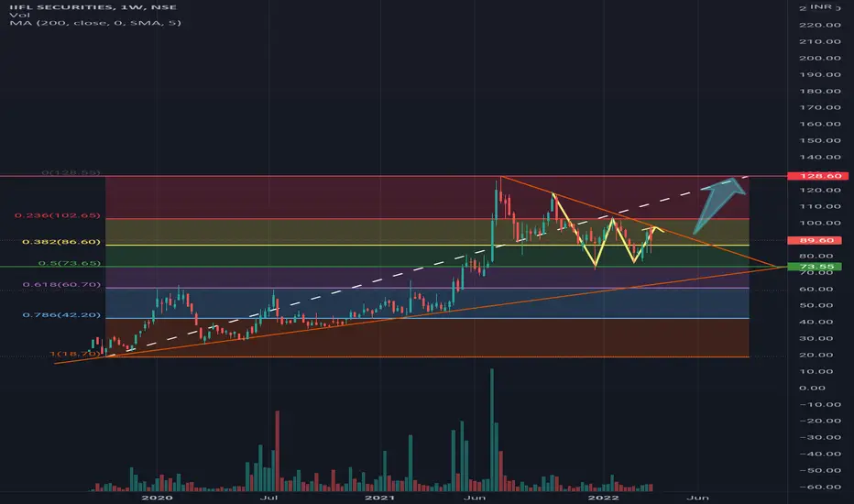Click the 160.00 price axis label
The image size is (854, 504).
820,124
